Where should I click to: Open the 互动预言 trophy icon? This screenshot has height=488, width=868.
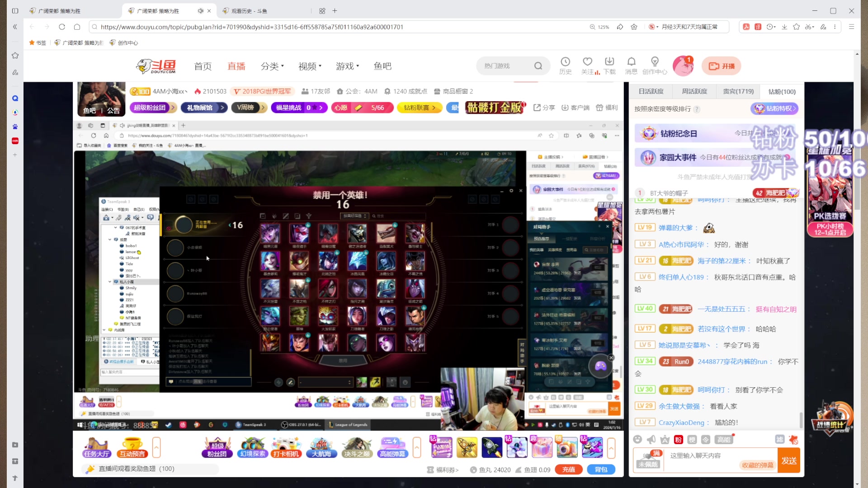pyautogui.click(x=132, y=447)
